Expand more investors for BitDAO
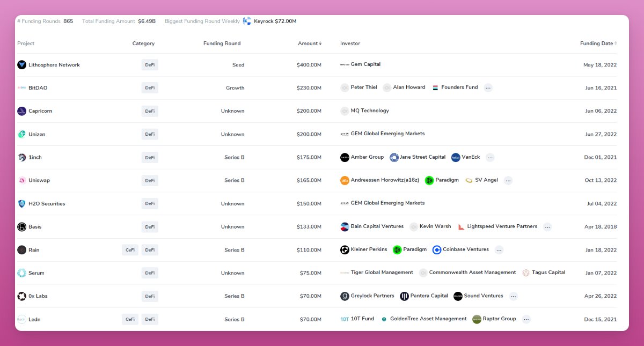 pyautogui.click(x=488, y=88)
